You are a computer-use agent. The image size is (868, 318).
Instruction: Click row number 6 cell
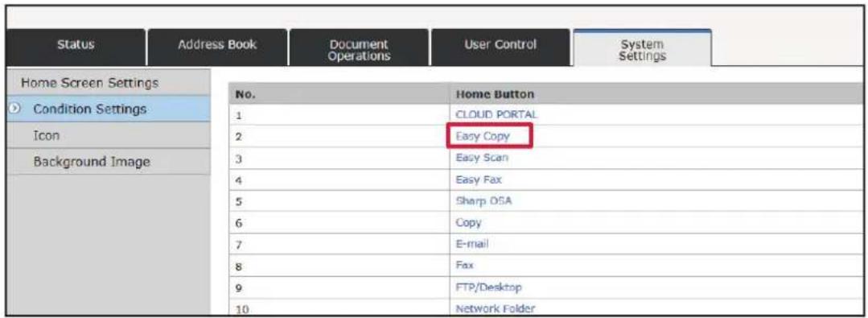pyautogui.click(x=339, y=223)
